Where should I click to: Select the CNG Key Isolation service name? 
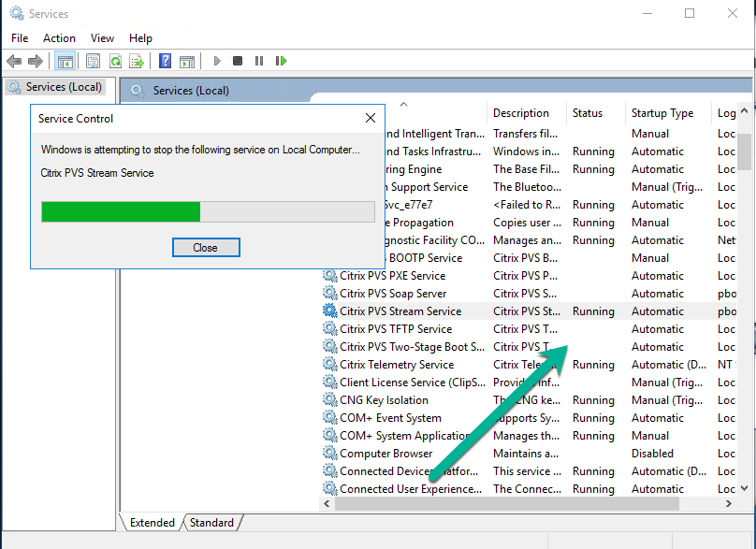pyautogui.click(x=384, y=399)
